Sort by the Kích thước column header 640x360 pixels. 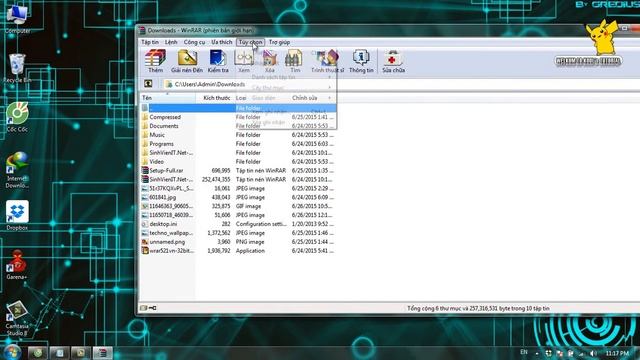(x=214, y=98)
